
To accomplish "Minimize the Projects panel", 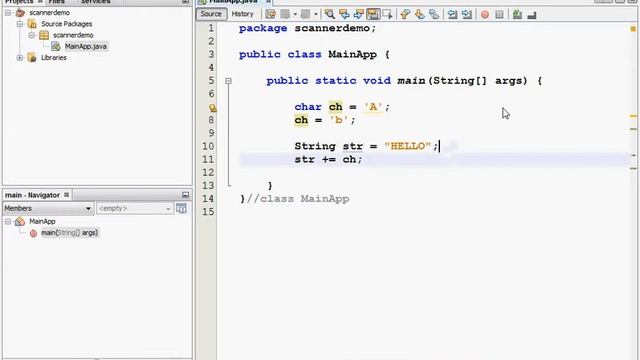I will [185, 2].
